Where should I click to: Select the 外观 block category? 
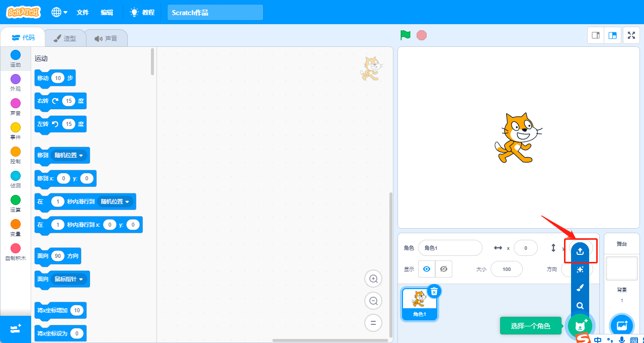16,84
